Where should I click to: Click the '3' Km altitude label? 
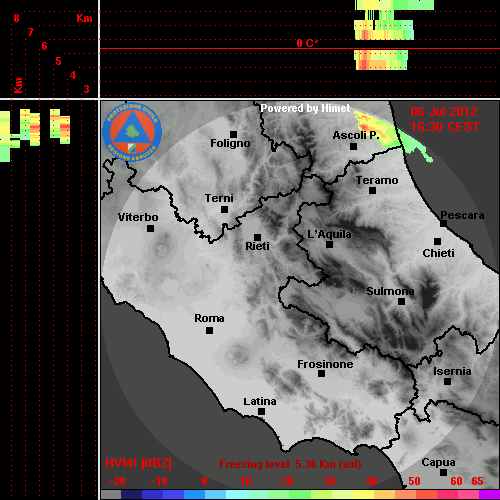[x=87, y=89]
